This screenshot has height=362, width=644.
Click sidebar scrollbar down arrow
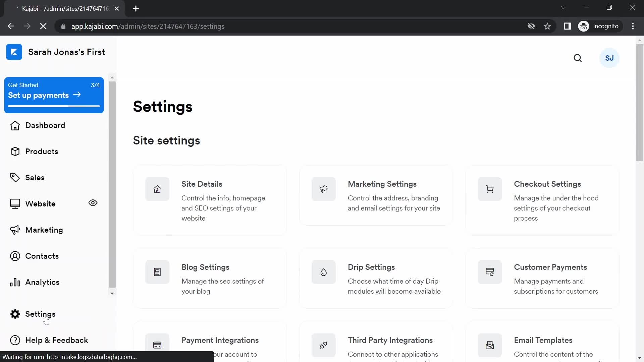[x=112, y=293]
